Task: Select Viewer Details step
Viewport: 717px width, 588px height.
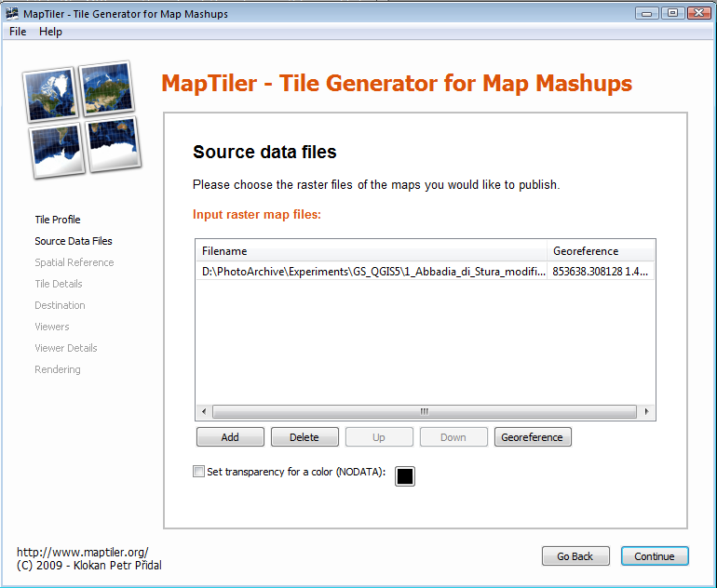Action: [66, 348]
